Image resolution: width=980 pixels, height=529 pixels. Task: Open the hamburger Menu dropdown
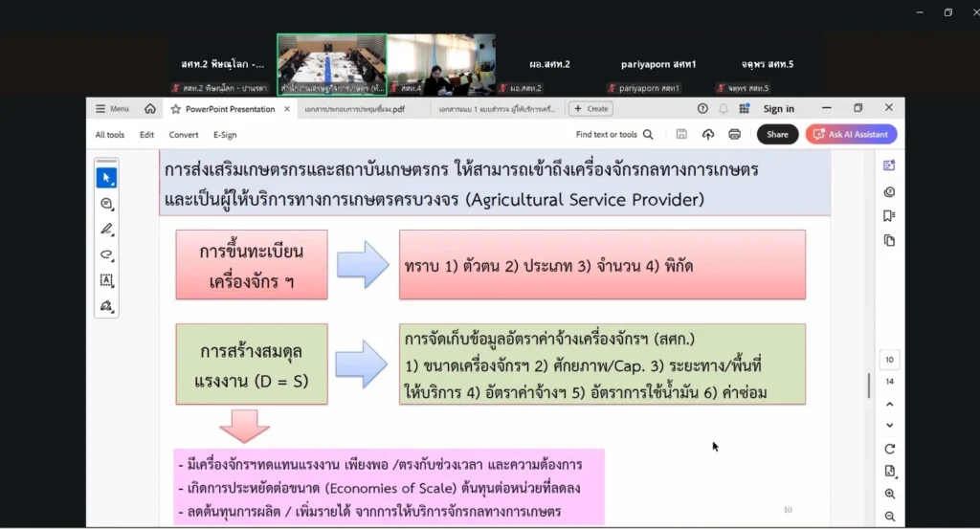(113, 109)
